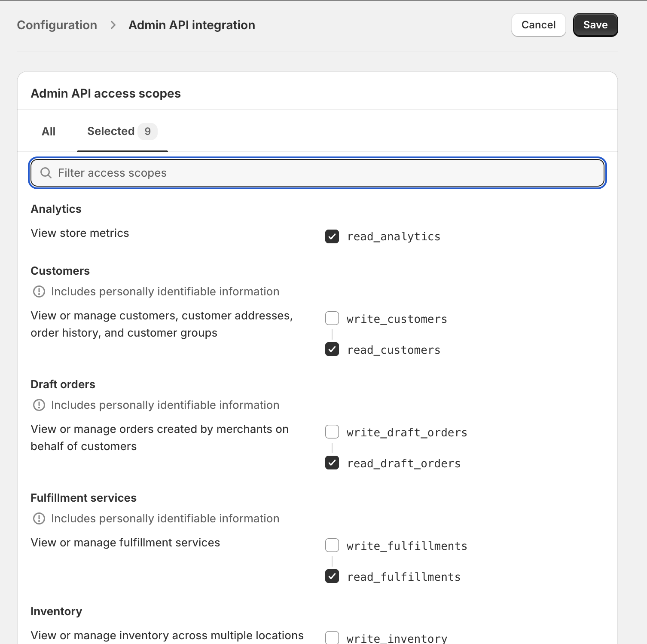This screenshot has width=647, height=644.
Task: Click the info icon under Draft orders heading
Action: click(x=39, y=405)
